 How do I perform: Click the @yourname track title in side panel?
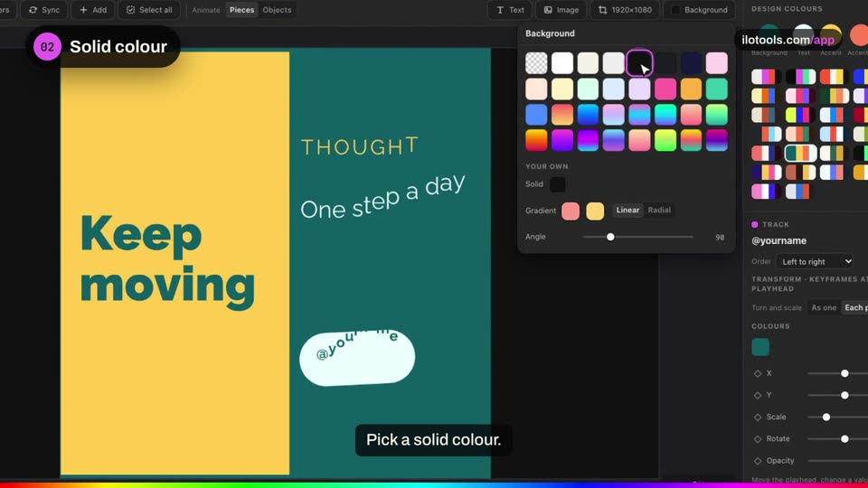[778, 240]
